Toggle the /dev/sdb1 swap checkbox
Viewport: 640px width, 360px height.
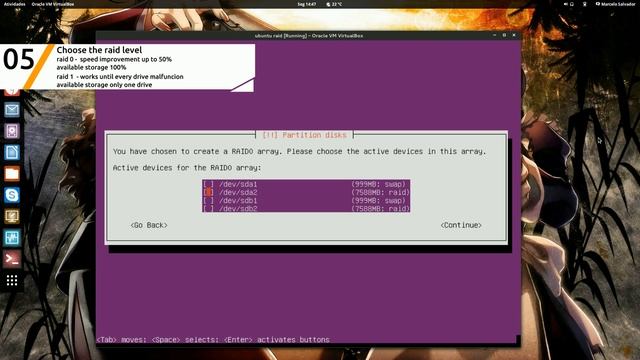tap(208, 200)
